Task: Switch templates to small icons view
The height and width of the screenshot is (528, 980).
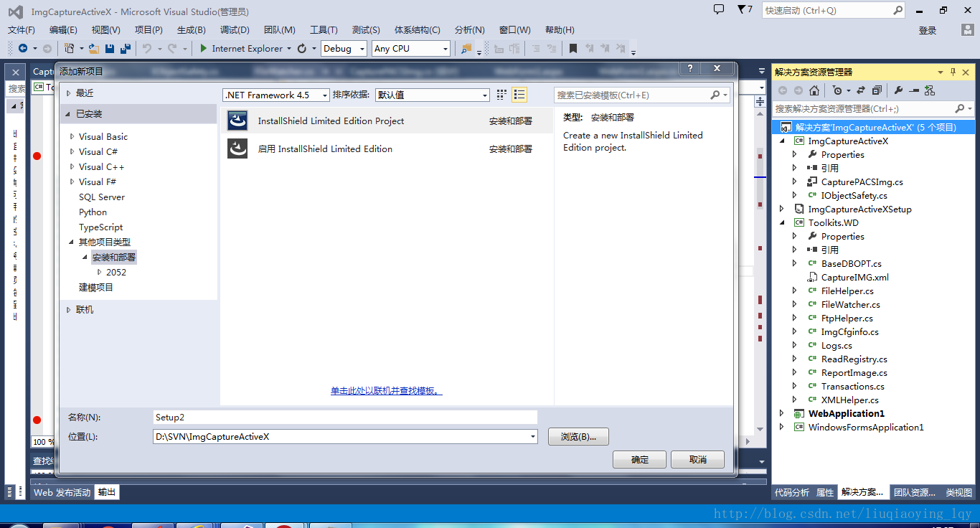Action: [501, 95]
